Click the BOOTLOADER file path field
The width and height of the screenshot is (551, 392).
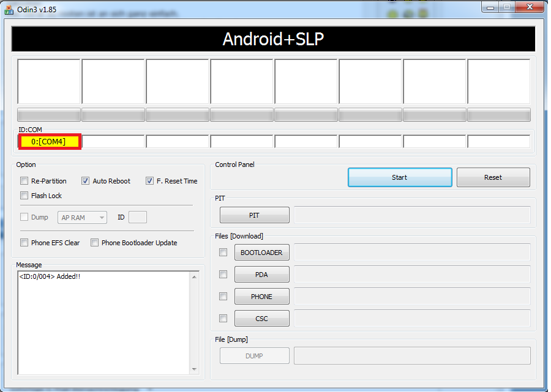coord(412,253)
